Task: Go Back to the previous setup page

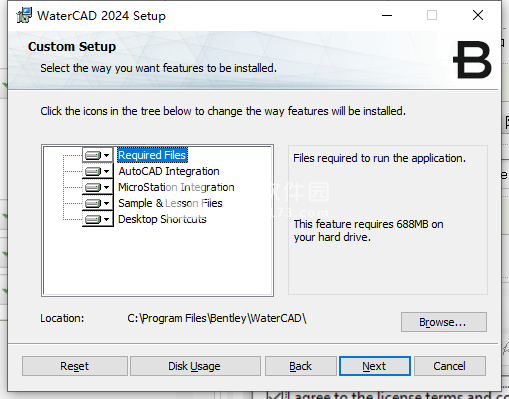Action: (x=301, y=366)
